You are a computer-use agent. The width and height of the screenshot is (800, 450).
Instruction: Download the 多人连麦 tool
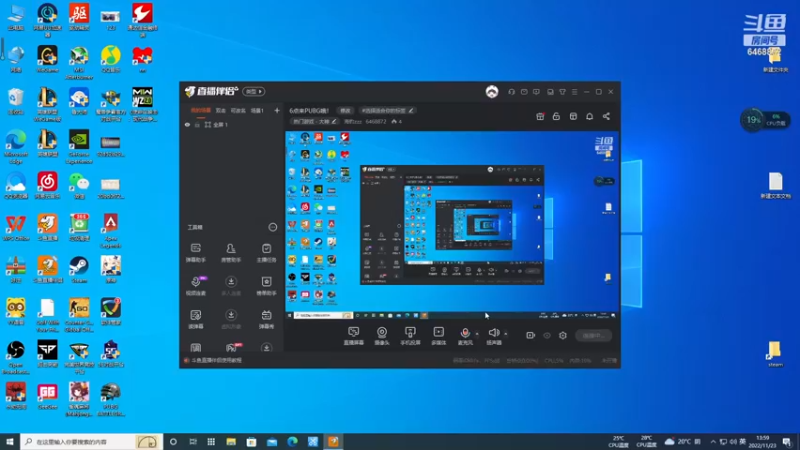pyautogui.click(x=231, y=286)
